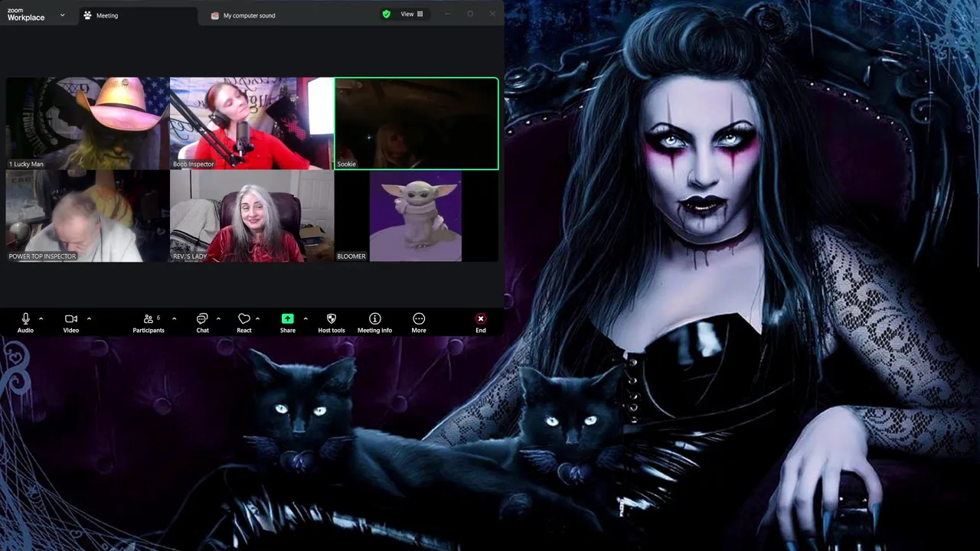Expand the React options arrow
The image size is (980, 551).
pos(257,318)
